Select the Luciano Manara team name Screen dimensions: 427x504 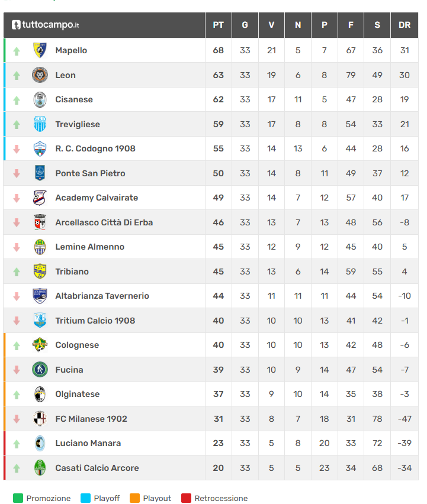point(88,443)
